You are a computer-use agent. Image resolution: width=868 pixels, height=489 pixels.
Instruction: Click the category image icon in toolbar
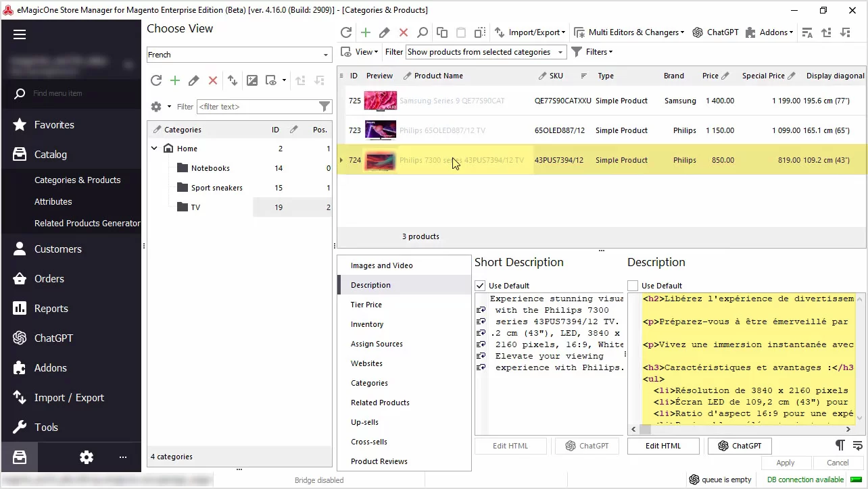click(252, 80)
